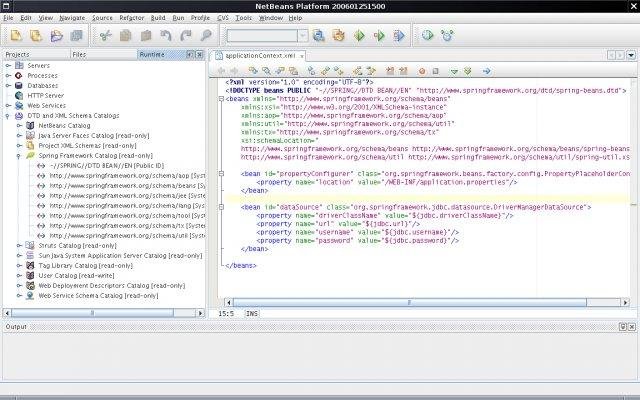Open the Tools menu

click(x=243, y=18)
